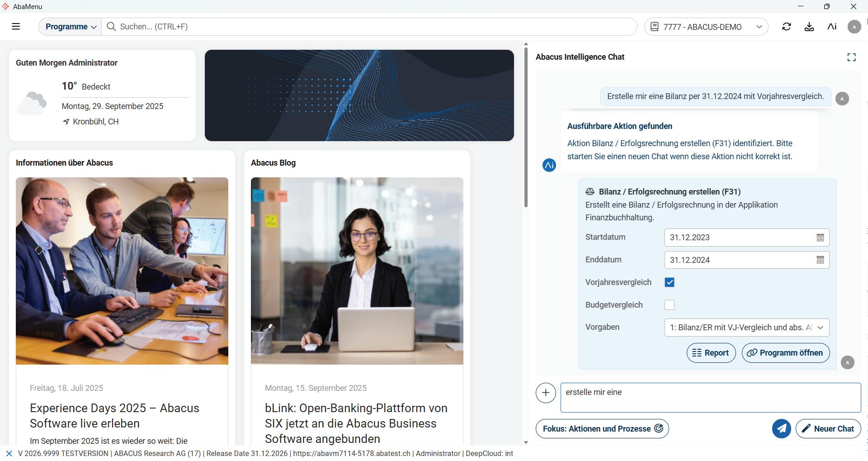The height and width of the screenshot is (461, 868).
Task: Click the AbaMenu app logo in title bar
Action: click(x=5, y=6)
